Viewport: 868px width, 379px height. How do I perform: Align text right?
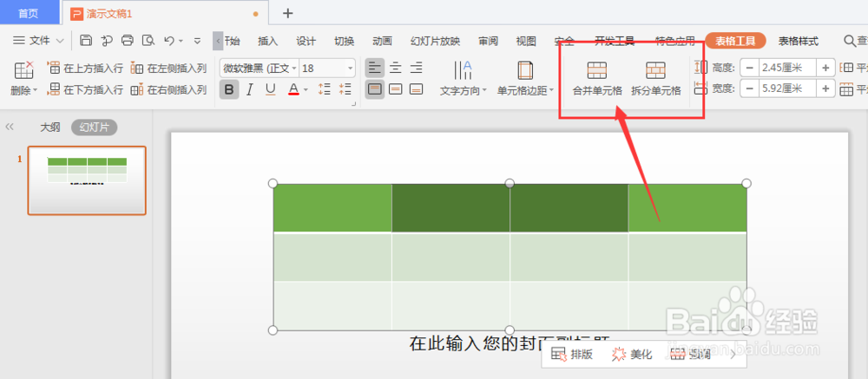coord(416,68)
